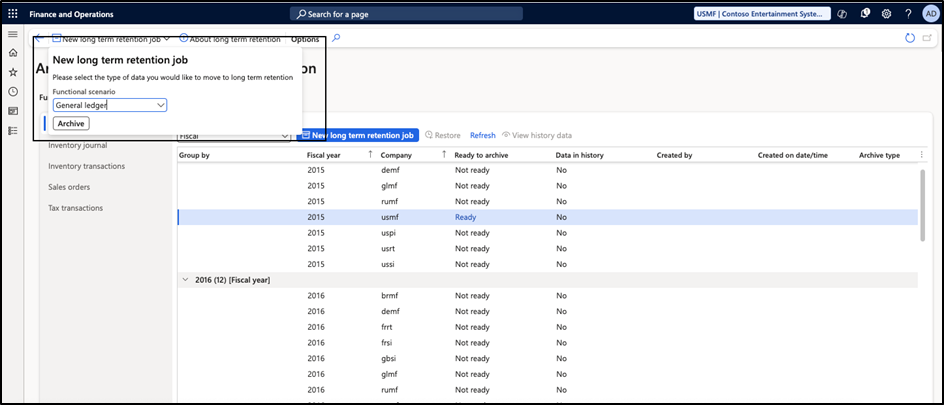Open the notifications bell icon

[x=864, y=14]
